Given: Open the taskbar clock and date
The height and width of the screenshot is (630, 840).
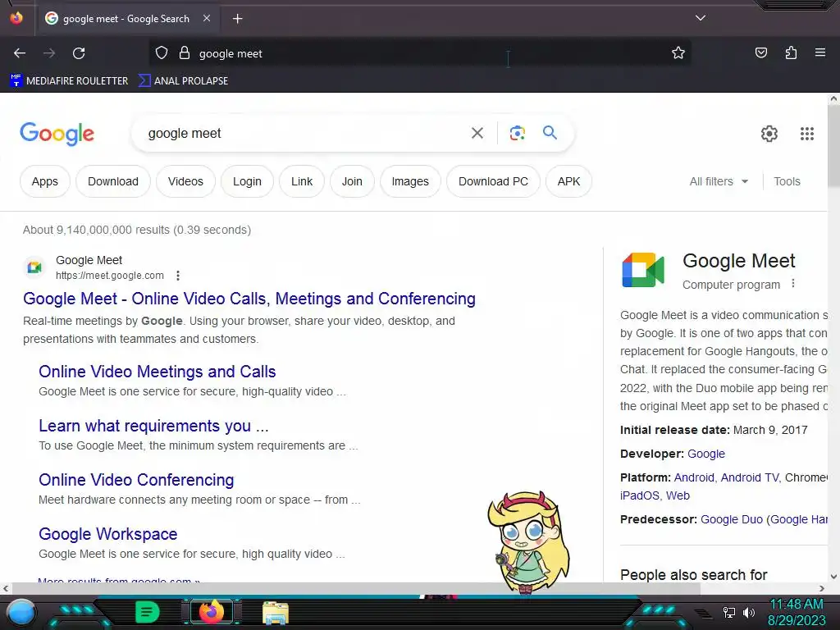Looking at the screenshot, I should pyautogui.click(x=797, y=612).
